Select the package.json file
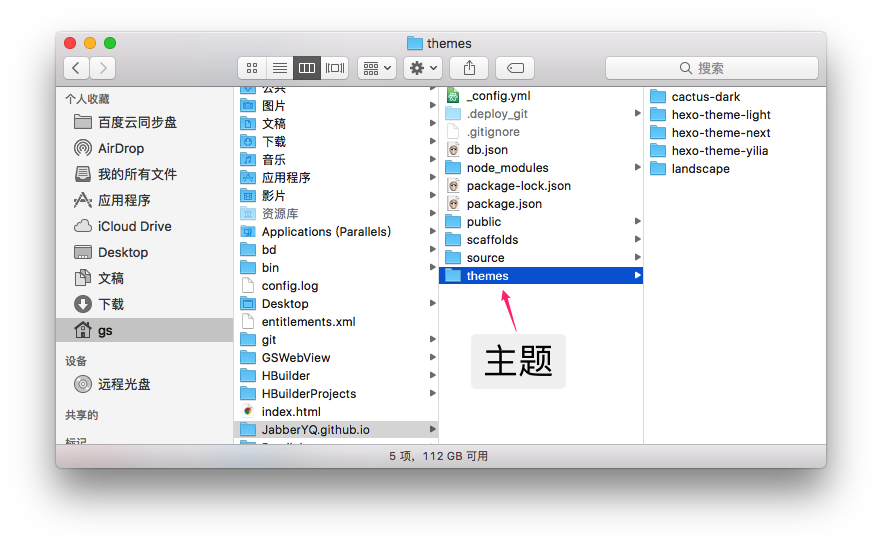This screenshot has height=548, width=882. 504,204
